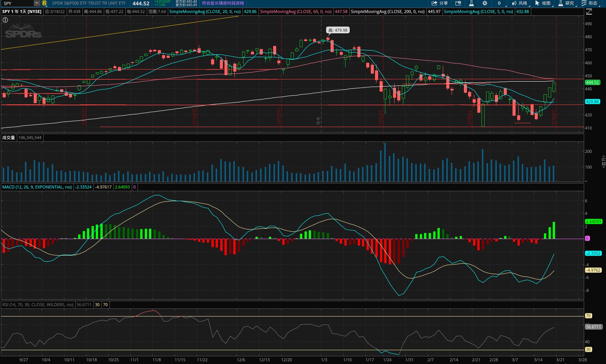Open the 风格 style menu
606x364 pixels.
click(x=519, y=3)
